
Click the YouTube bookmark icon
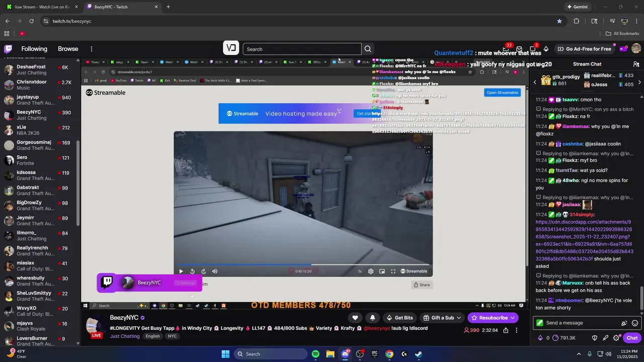click(22, 34)
